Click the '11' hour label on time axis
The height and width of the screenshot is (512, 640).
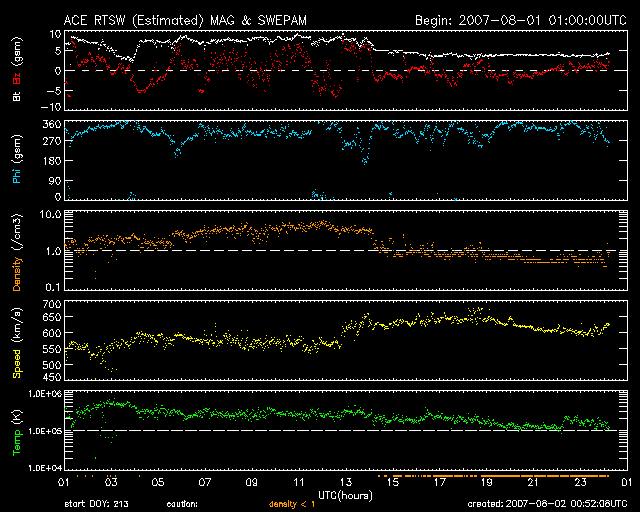(x=298, y=482)
